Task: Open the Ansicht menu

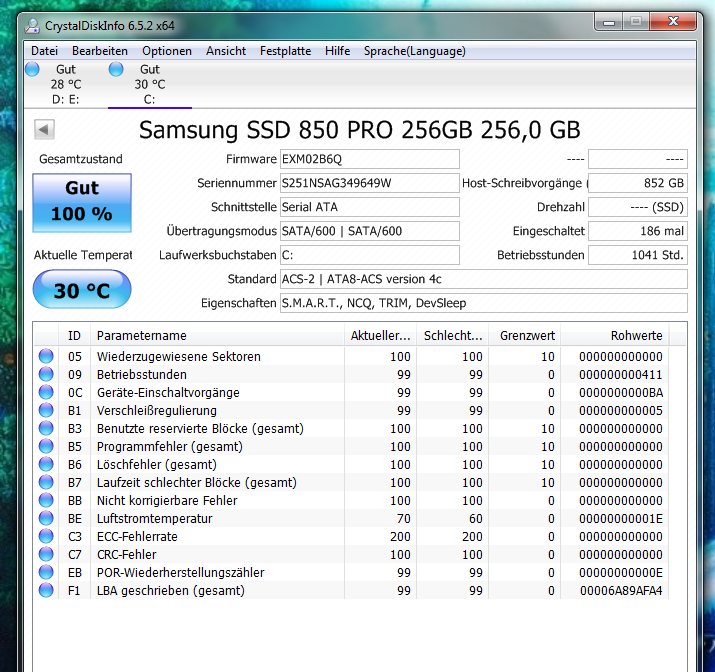Action: 226,51
